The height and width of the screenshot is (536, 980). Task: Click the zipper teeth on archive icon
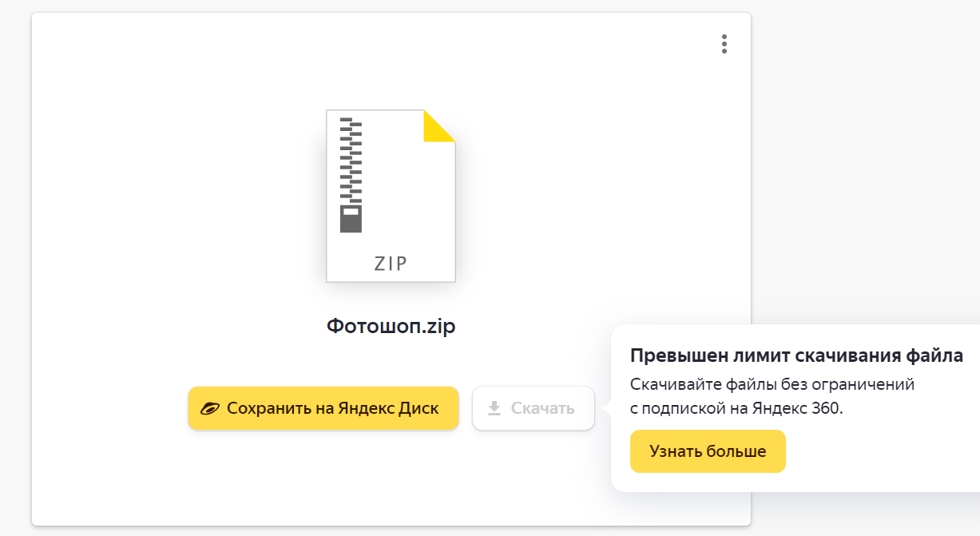(x=351, y=160)
